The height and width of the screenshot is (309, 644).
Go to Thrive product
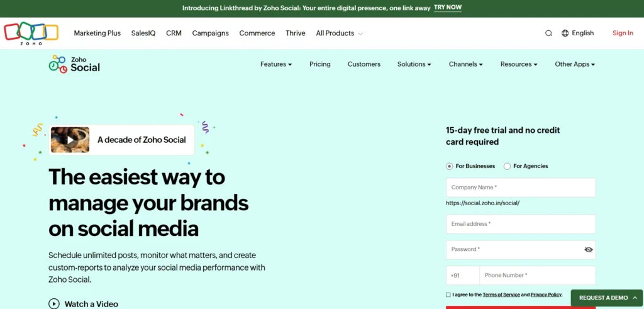click(x=296, y=33)
